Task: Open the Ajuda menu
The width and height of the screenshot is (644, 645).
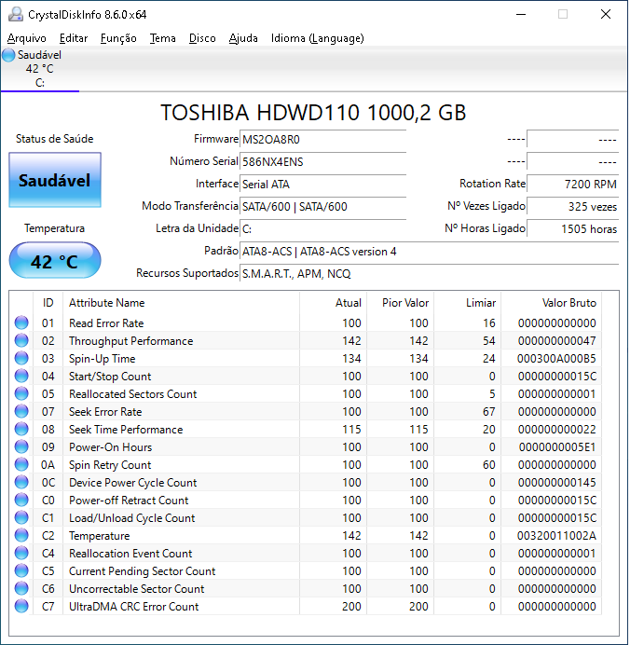Action: pyautogui.click(x=243, y=38)
